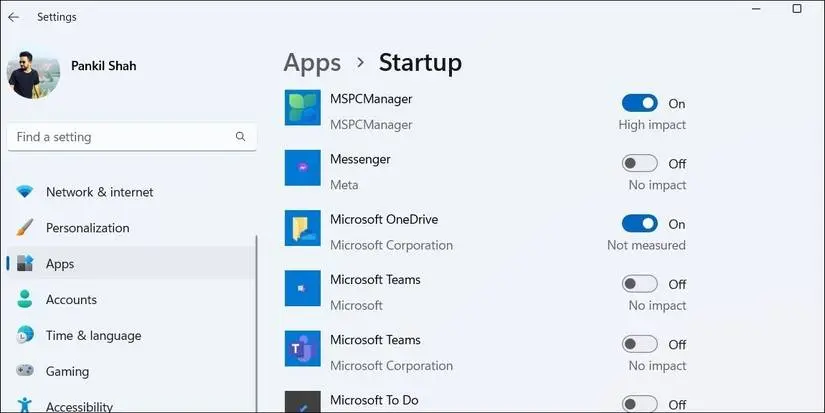This screenshot has height=413, width=825.
Task: Turn off Microsoft OneDrive startup toggle
Action: click(x=639, y=224)
